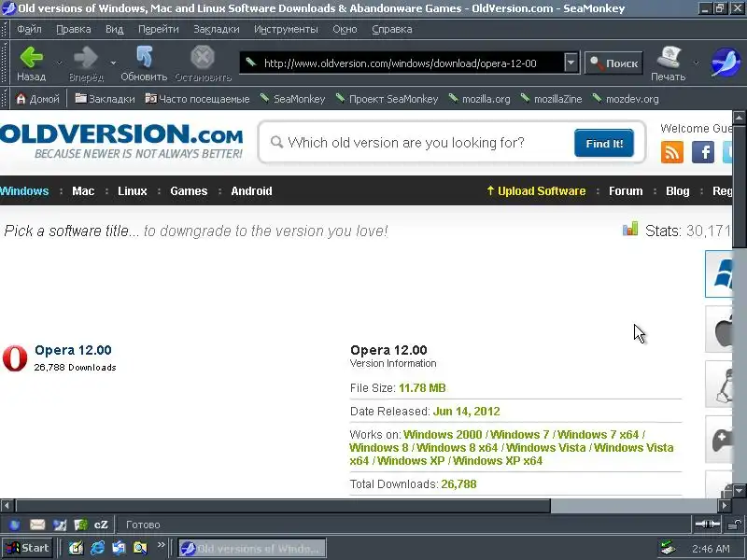
Task: Open the Opera 12.00 title link
Action: coord(73,350)
